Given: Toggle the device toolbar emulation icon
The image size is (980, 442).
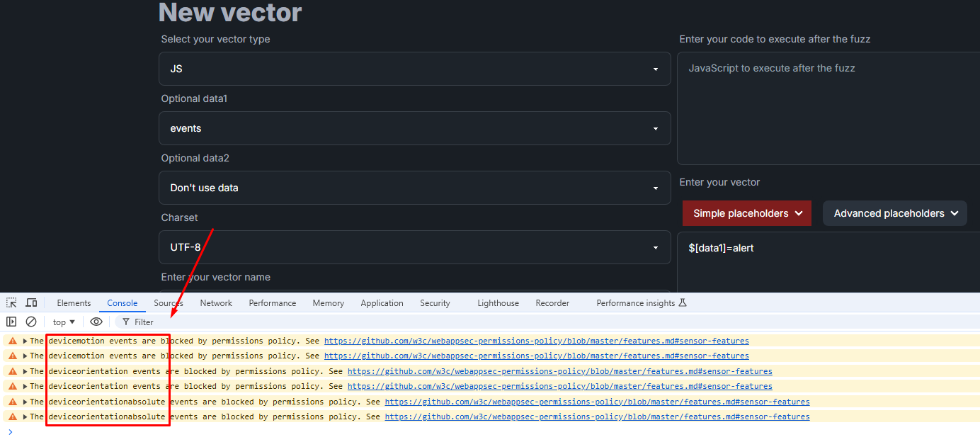Looking at the screenshot, I should pyautogui.click(x=30, y=302).
